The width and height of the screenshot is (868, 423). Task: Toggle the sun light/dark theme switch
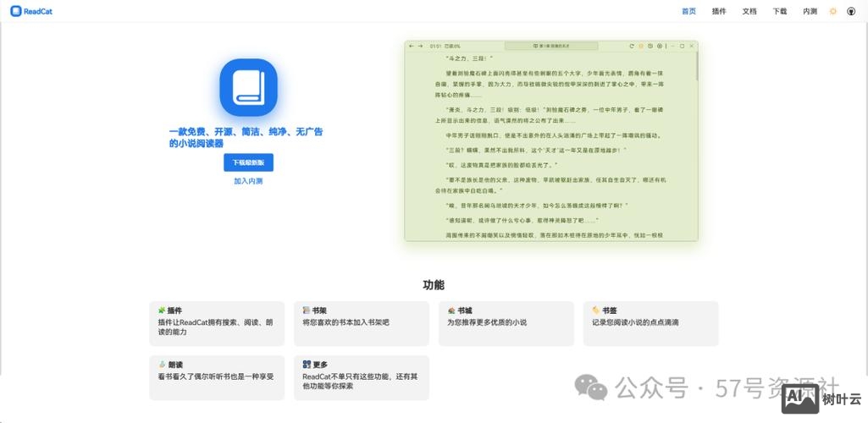pyautogui.click(x=833, y=11)
